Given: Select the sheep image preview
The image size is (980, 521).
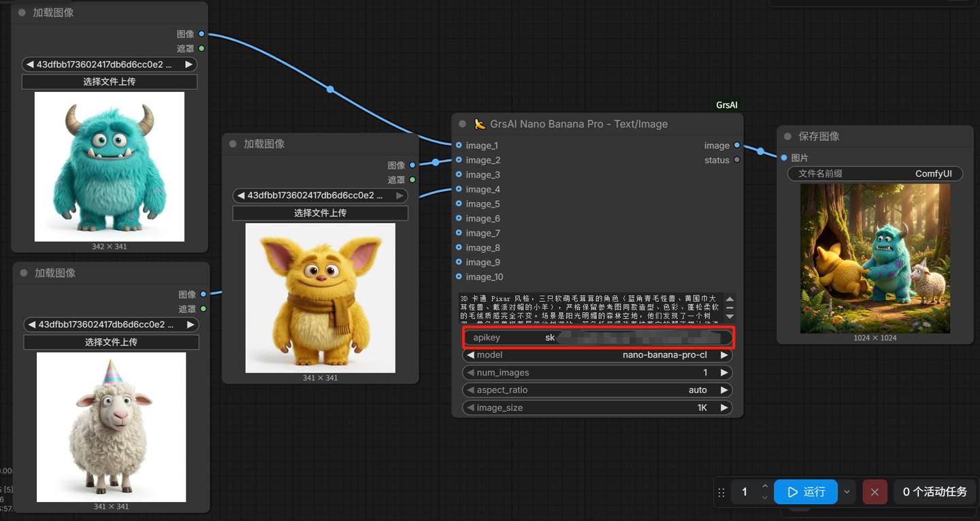Looking at the screenshot, I should pyautogui.click(x=112, y=427).
